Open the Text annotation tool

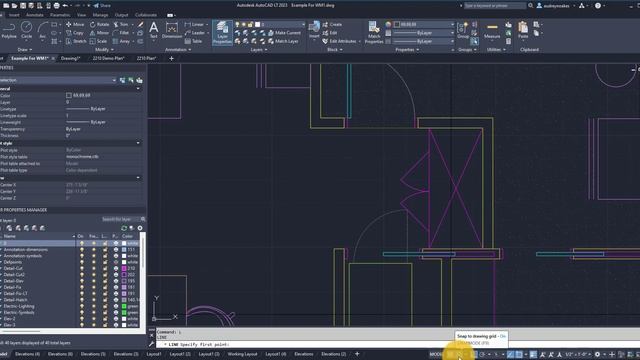153,30
